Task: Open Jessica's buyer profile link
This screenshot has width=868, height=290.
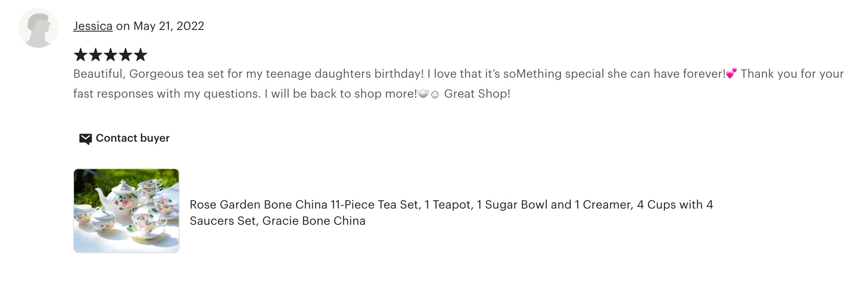Action: point(93,26)
